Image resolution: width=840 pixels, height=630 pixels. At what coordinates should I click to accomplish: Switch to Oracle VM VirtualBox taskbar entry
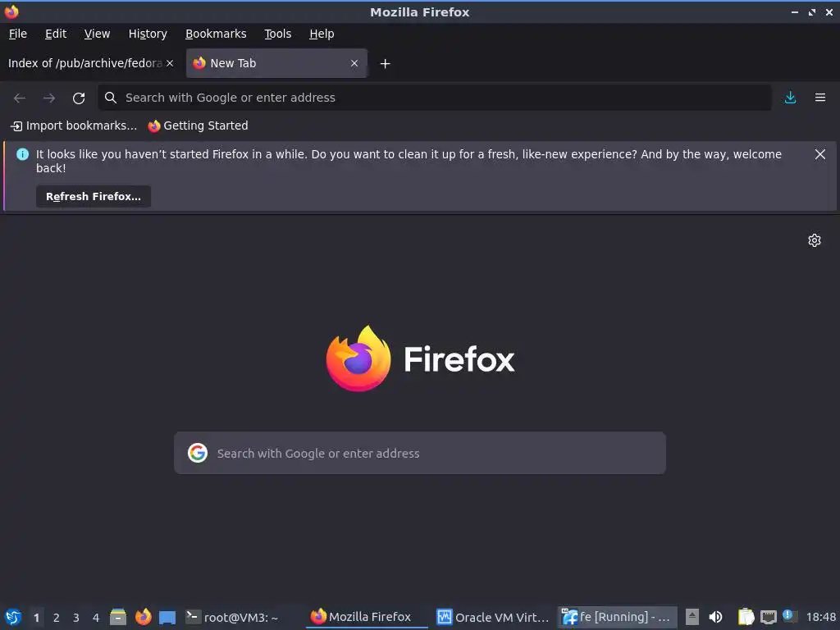tap(492, 617)
